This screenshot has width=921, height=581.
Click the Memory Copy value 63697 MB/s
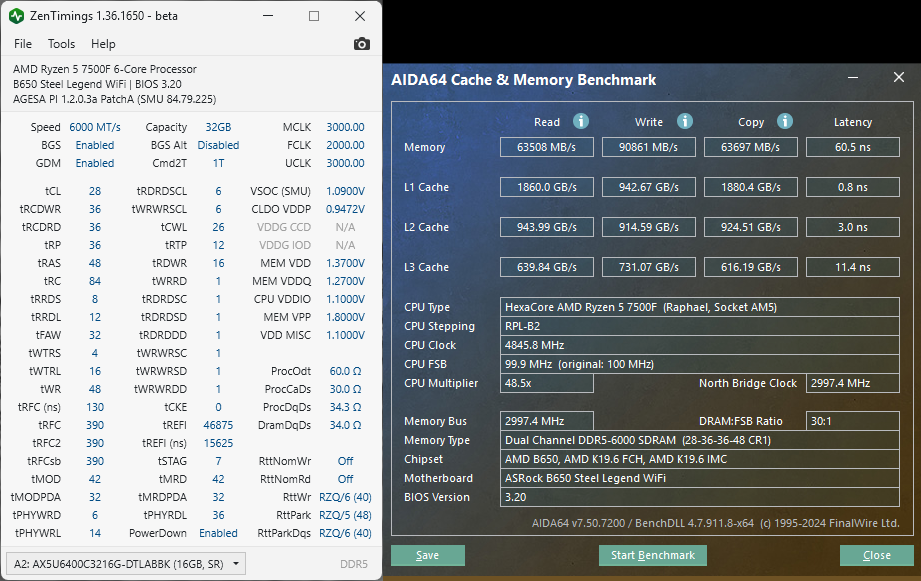tap(751, 147)
